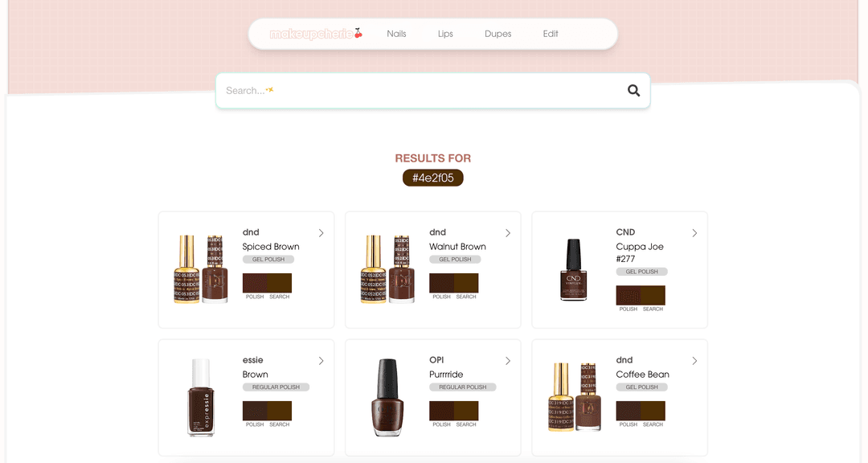Click the #4e2f05 color code badge
The image size is (868, 463).
coord(433,178)
